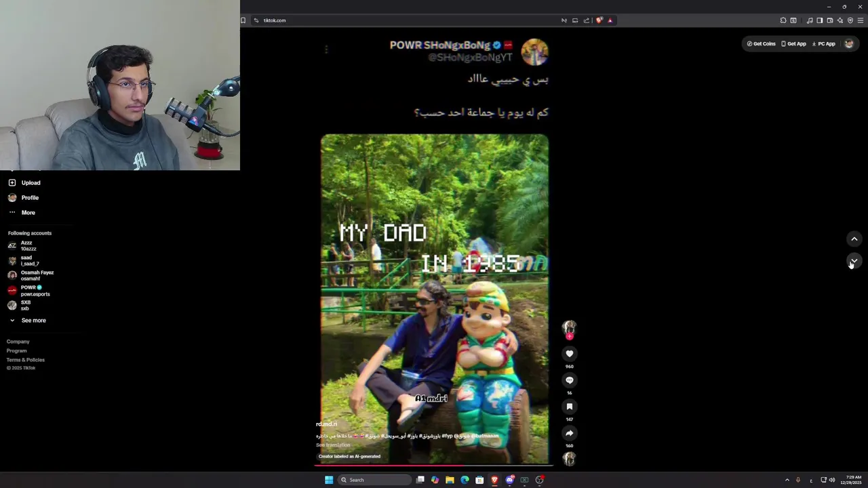Click Creator labeled as AI-generated tag
The width and height of the screenshot is (868, 488).
pos(349,457)
